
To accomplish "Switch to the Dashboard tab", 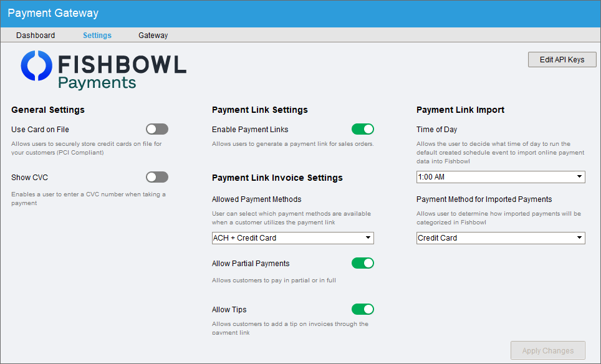I will [x=36, y=36].
